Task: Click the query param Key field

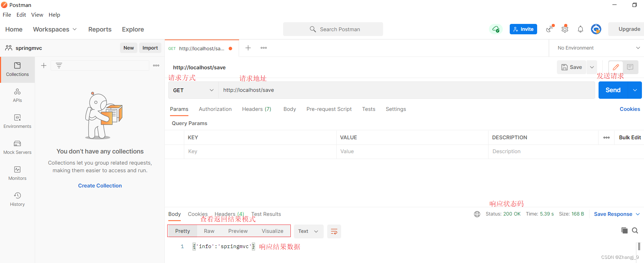Action: [x=260, y=151]
